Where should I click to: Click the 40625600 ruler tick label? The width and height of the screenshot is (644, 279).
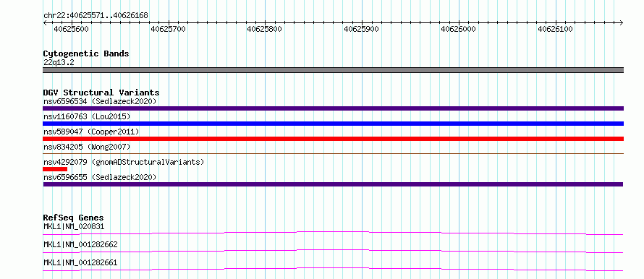(71, 29)
